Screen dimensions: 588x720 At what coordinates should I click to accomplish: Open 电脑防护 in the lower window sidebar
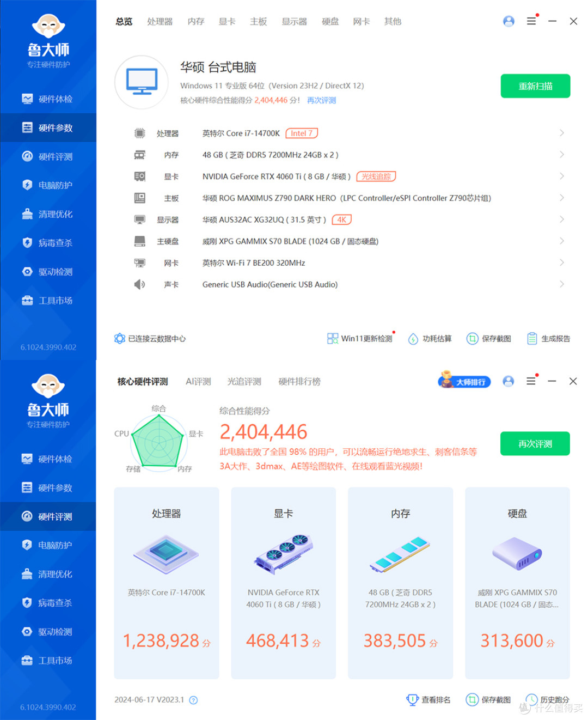click(48, 545)
